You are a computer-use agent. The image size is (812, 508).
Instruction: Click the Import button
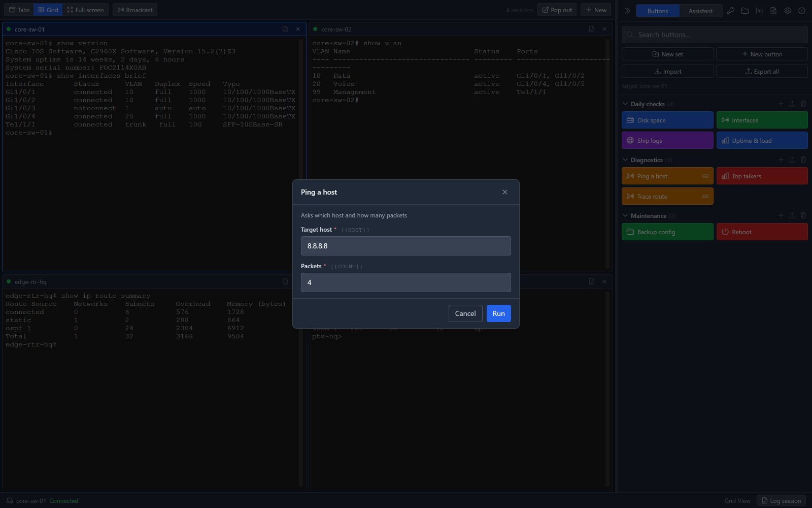coord(668,72)
